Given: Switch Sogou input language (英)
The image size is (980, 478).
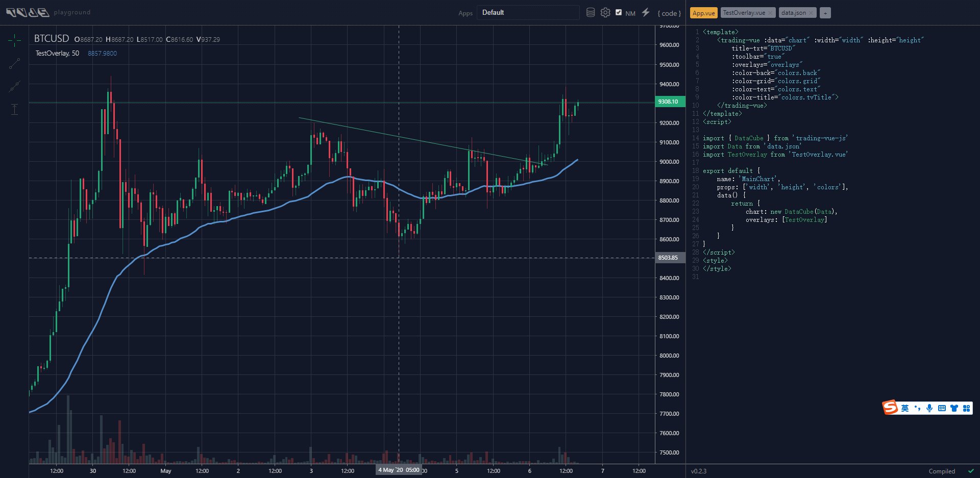Looking at the screenshot, I should (905, 408).
